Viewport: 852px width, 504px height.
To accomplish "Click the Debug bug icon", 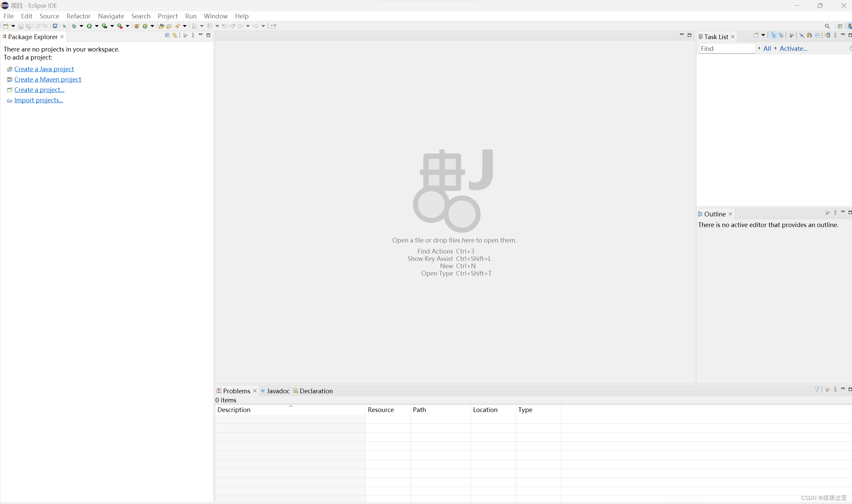I will coord(74,26).
